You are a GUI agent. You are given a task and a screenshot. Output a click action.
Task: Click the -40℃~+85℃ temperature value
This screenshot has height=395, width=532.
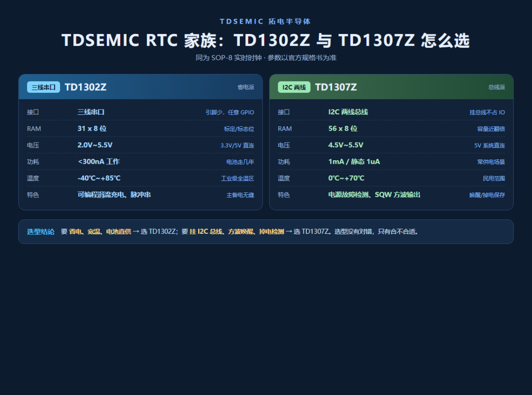[x=99, y=178]
